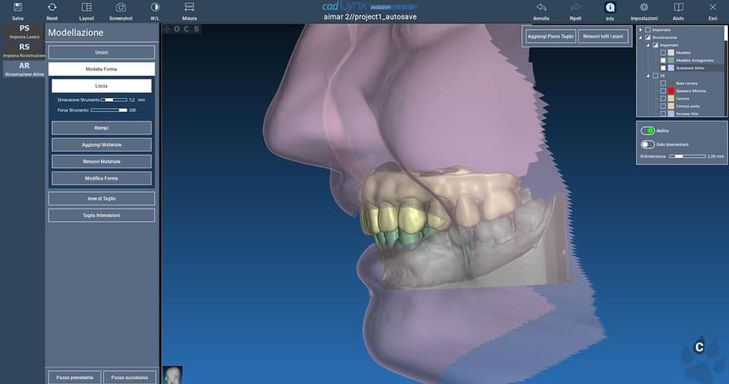This screenshot has height=384, width=729.
Task: Collapse the Ricostruzione tree node
Action: 641,37
